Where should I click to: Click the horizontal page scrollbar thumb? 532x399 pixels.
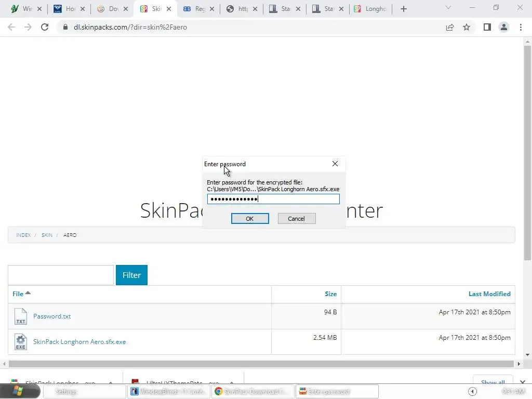261,364
